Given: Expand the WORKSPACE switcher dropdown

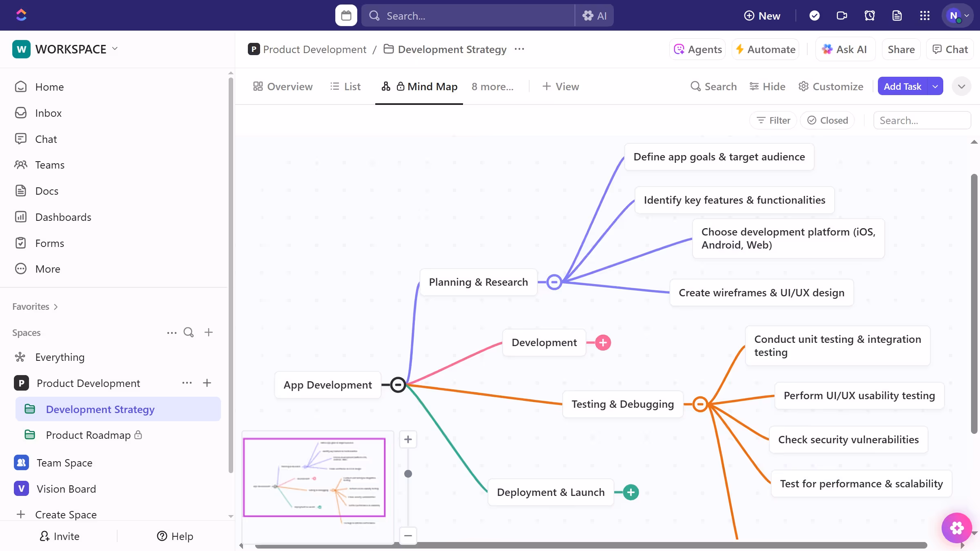Looking at the screenshot, I should click(x=115, y=49).
